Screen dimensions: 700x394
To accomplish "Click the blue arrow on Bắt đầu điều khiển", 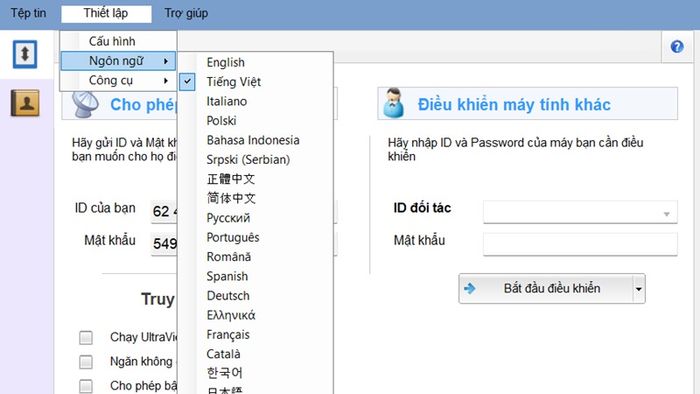I will coord(470,288).
